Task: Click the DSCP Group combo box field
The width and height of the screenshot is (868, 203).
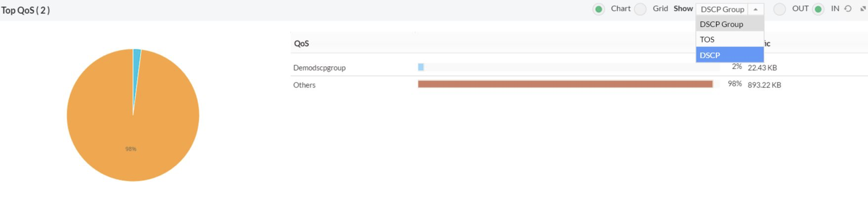Action: (722, 9)
